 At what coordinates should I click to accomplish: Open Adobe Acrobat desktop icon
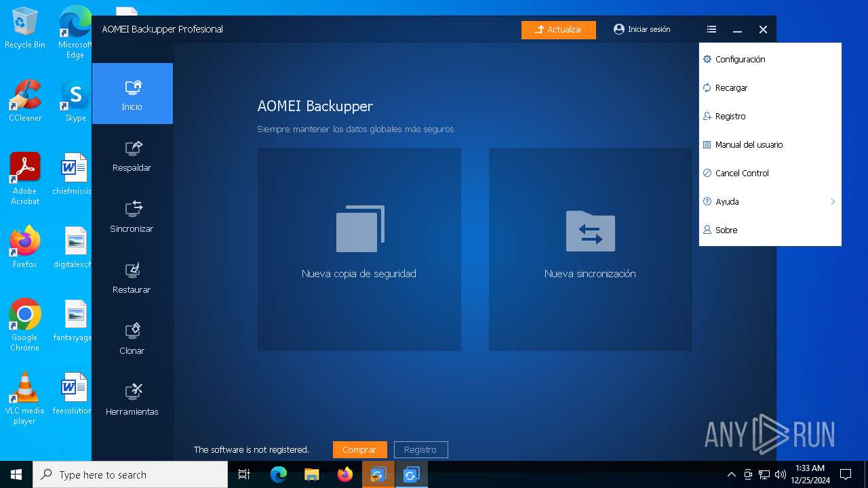pos(25,179)
